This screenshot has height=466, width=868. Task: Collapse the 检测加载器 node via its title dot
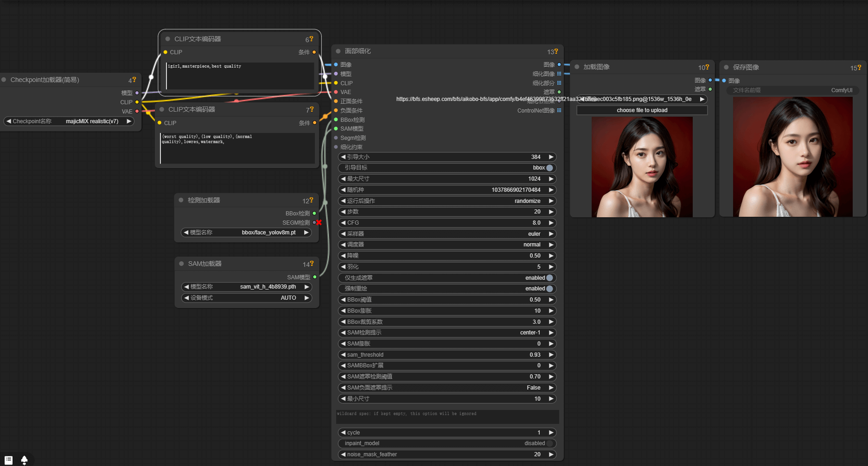coord(181,200)
